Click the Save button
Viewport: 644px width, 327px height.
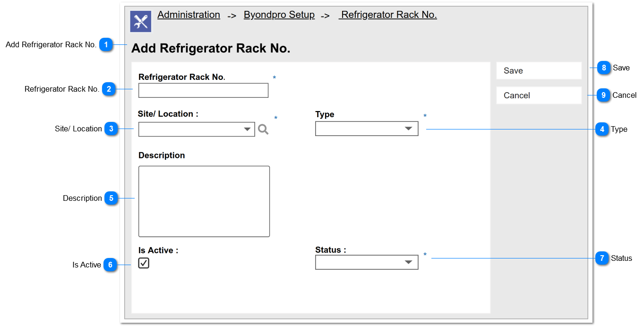point(539,70)
